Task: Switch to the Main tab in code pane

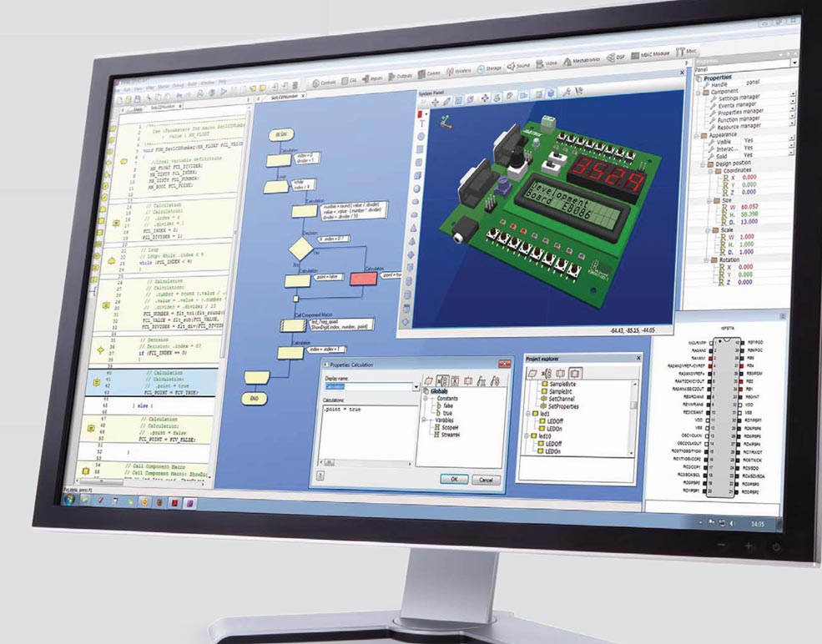Action: [x=137, y=109]
